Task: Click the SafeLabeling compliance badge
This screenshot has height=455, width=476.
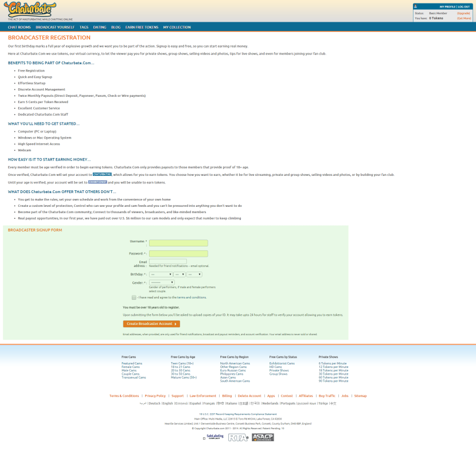Action: [213, 437]
